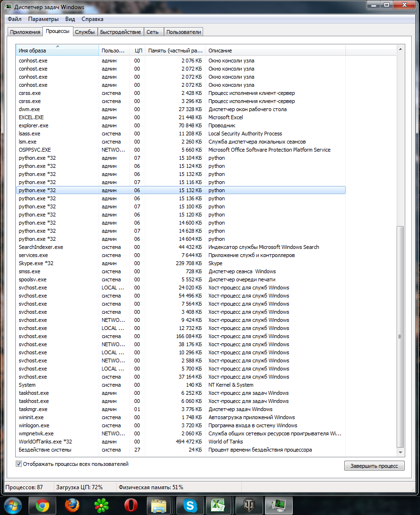Select the spoolsv.exe process row
The width and height of the screenshot is (420, 515).
point(181,279)
